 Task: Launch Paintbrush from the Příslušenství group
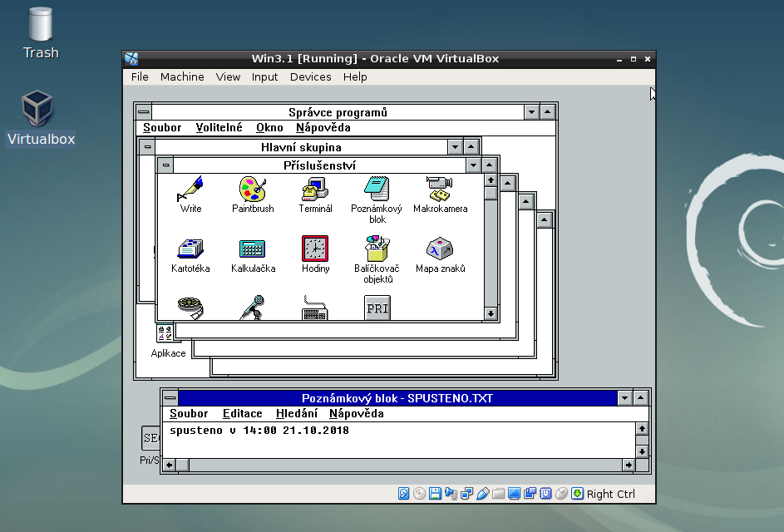(x=253, y=189)
